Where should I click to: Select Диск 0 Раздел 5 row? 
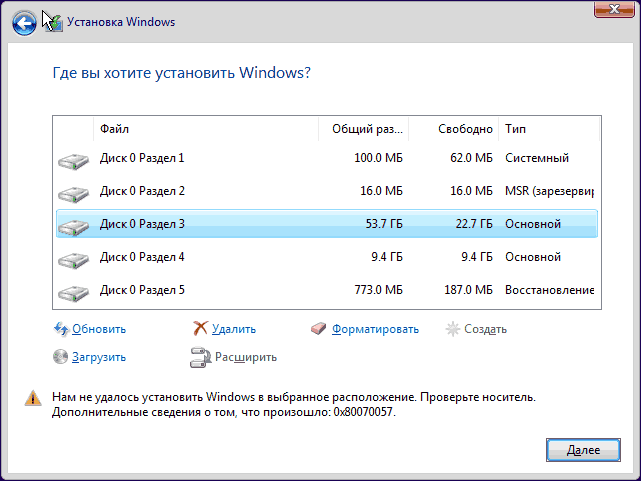tap(327, 290)
